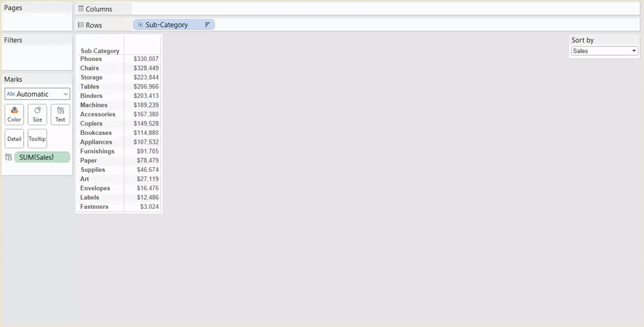
Task: Open the Tooltip mark property
Action: coord(37,139)
